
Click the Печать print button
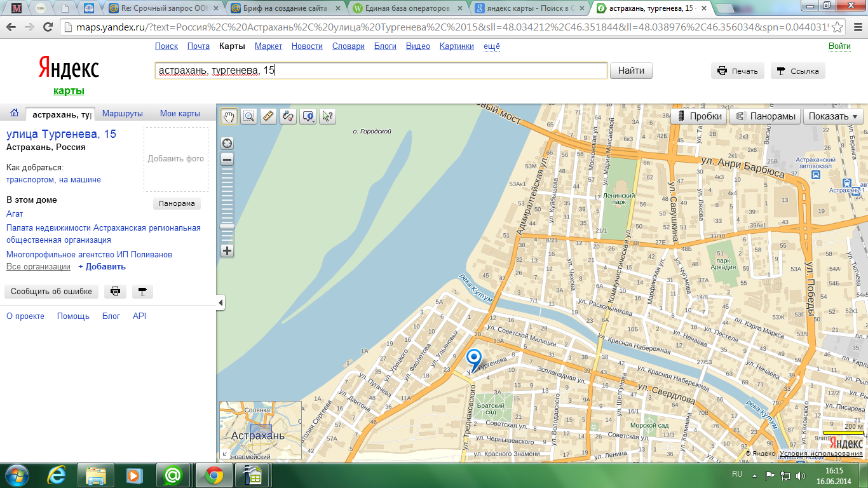(x=738, y=71)
